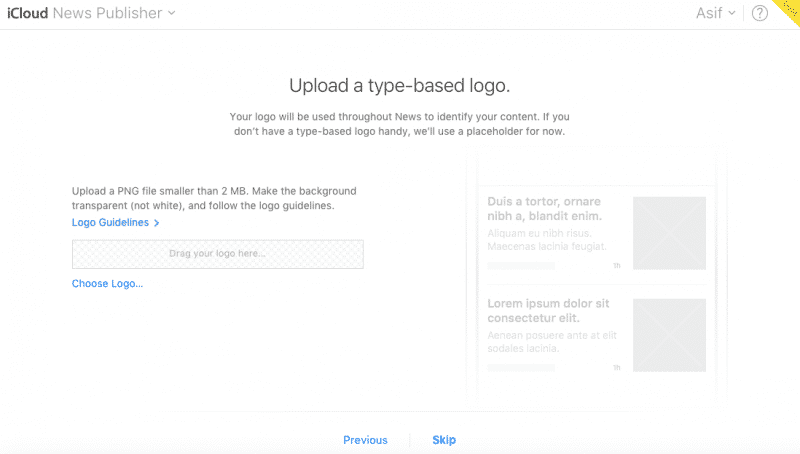Click the "Aliquam eu nibh risus" preview excerpt
The height and width of the screenshot is (454, 800).
[547, 239]
